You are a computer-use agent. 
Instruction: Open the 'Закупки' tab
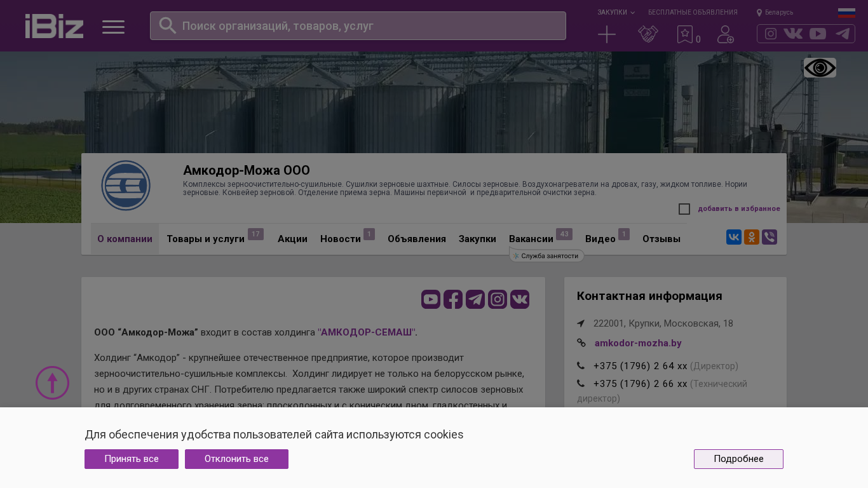[477, 239]
